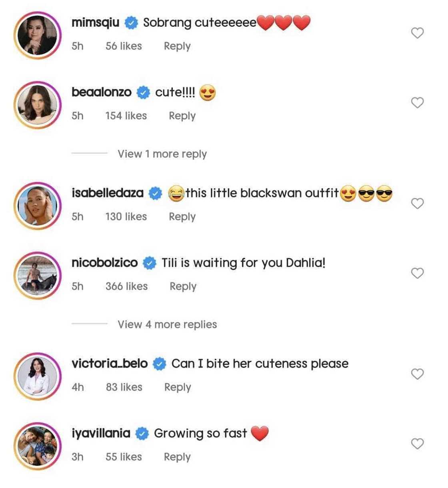Screen dimensions: 448x488
Task: View isabelledaza's profile picture story
Action: pyautogui.click(x=38, y=206)
